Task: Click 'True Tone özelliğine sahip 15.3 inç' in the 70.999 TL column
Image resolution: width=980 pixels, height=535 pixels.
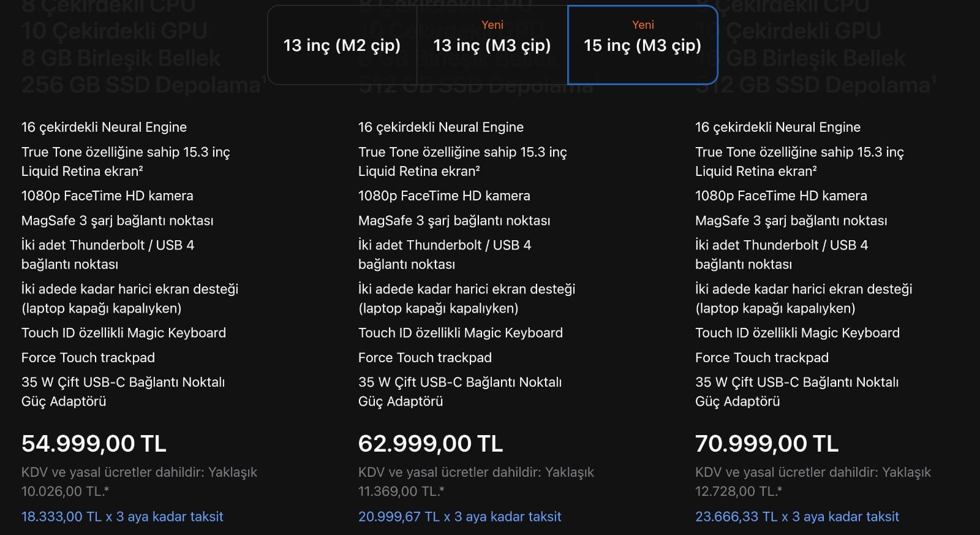Action: coord(799,152)
